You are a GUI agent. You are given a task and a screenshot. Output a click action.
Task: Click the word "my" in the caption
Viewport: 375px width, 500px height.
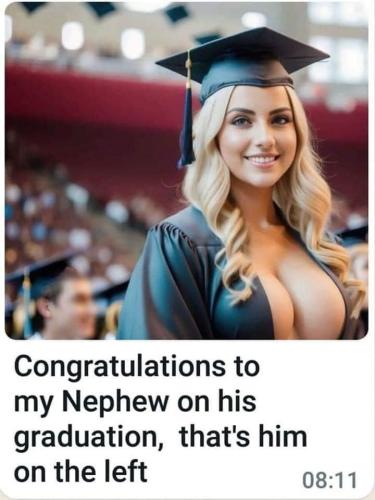(x=34, y=403)
